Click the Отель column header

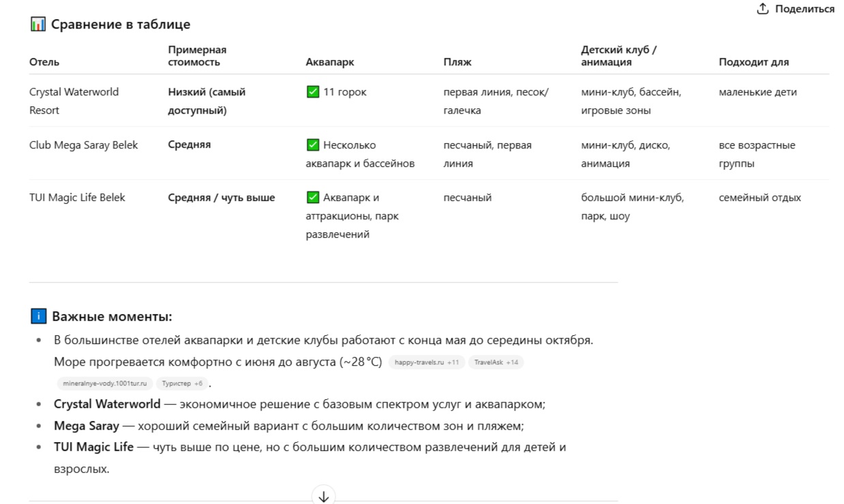pos(44,62)
